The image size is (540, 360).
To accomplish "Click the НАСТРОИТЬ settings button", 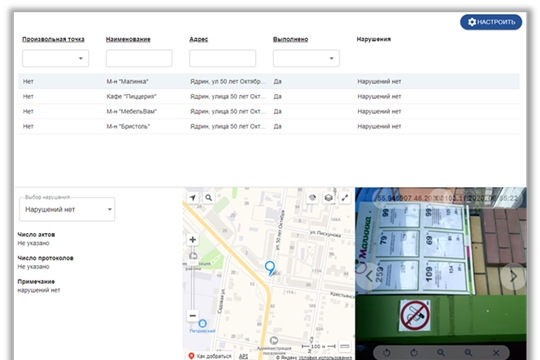I will [x=491, y=22].
